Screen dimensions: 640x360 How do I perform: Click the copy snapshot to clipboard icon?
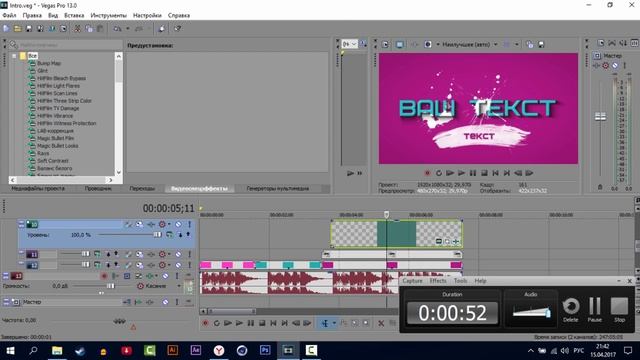[530, 44]
